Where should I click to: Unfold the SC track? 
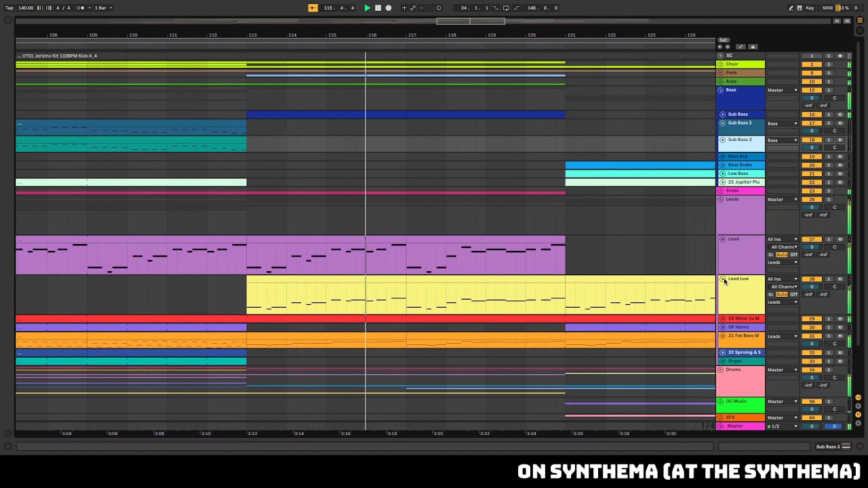point(720,56)
